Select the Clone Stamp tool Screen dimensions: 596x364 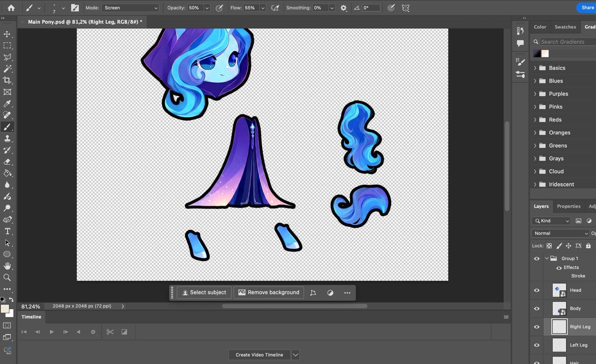pos(7,139)
